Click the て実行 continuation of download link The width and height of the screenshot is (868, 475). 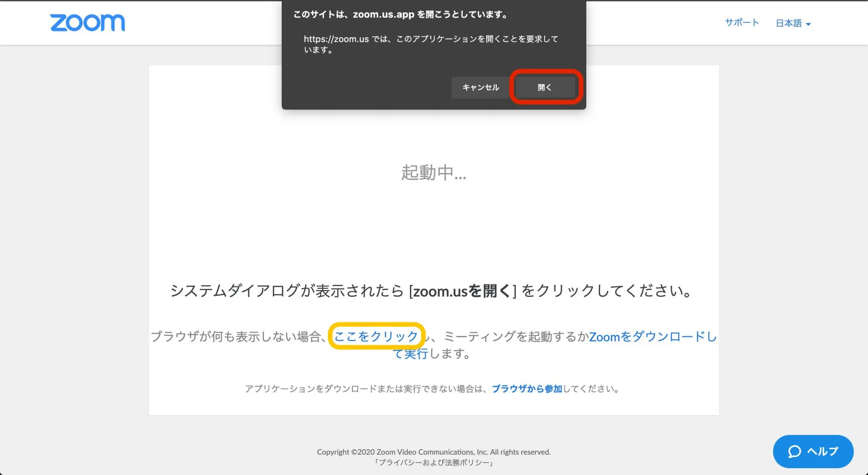pyautogui.click(x=410, y=353)
